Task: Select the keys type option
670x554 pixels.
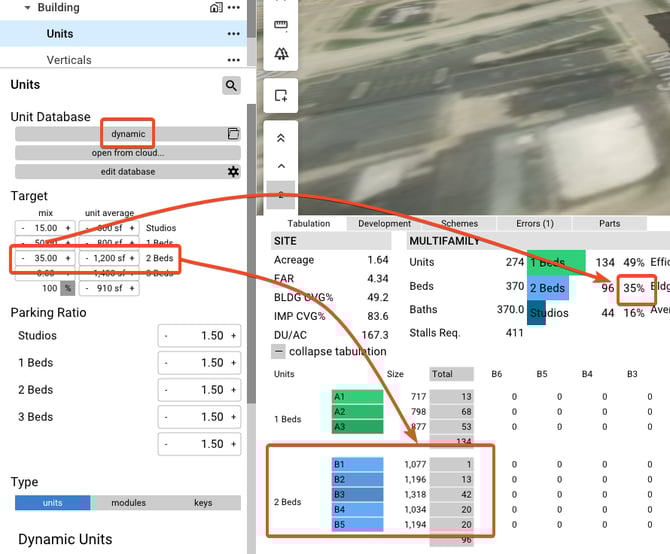Action: (x=203, y=503)
